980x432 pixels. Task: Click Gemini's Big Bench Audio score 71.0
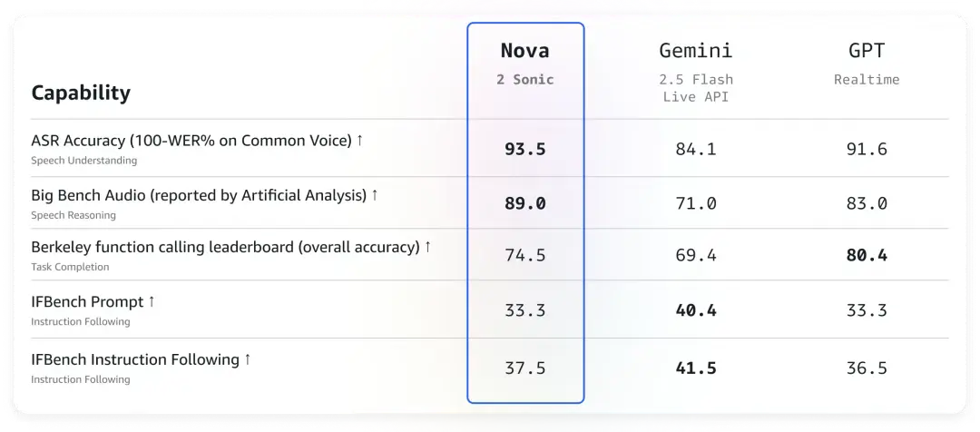(696, 203)
